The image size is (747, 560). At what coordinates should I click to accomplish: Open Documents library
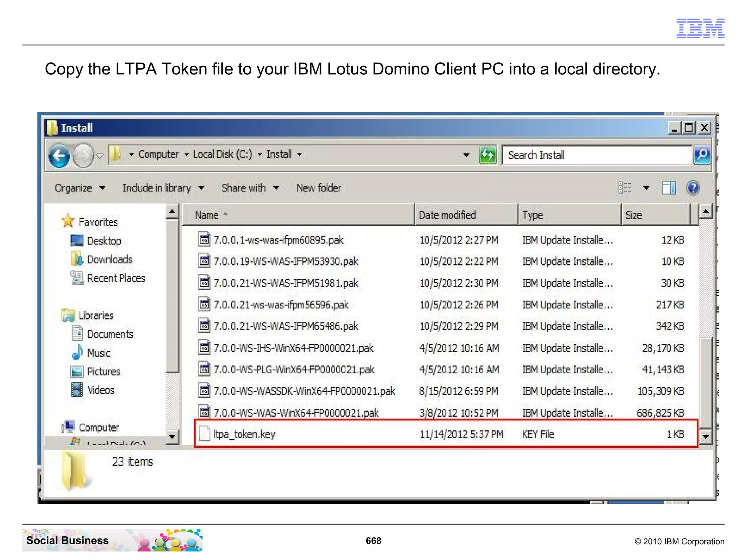pyautogui.click(x=110, y=334)
